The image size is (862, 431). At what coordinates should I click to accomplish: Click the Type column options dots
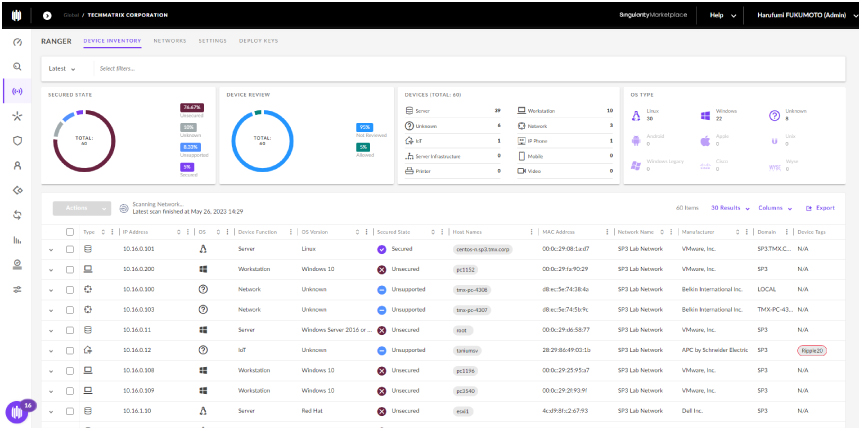click(112, 232)
